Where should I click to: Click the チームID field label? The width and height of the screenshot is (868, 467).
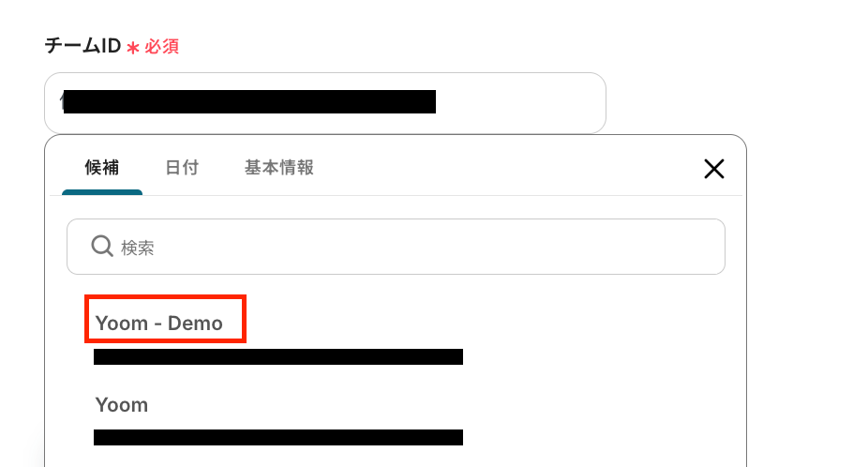pos(82,46)
